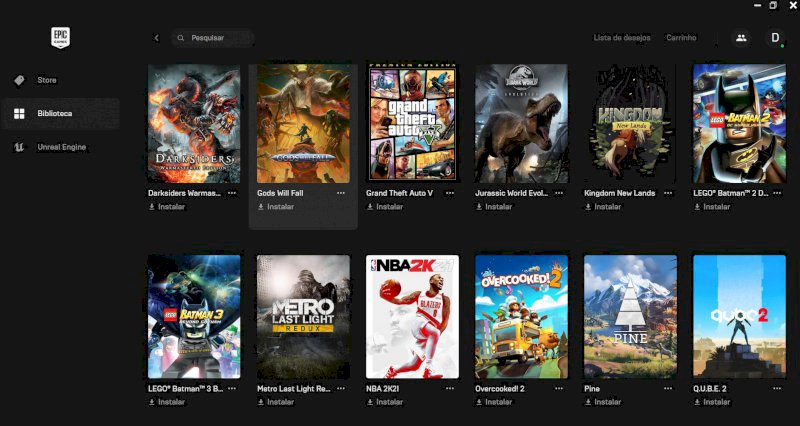Click the Biblioteca grid icon
800x426 pixels.
coord(19,114)
